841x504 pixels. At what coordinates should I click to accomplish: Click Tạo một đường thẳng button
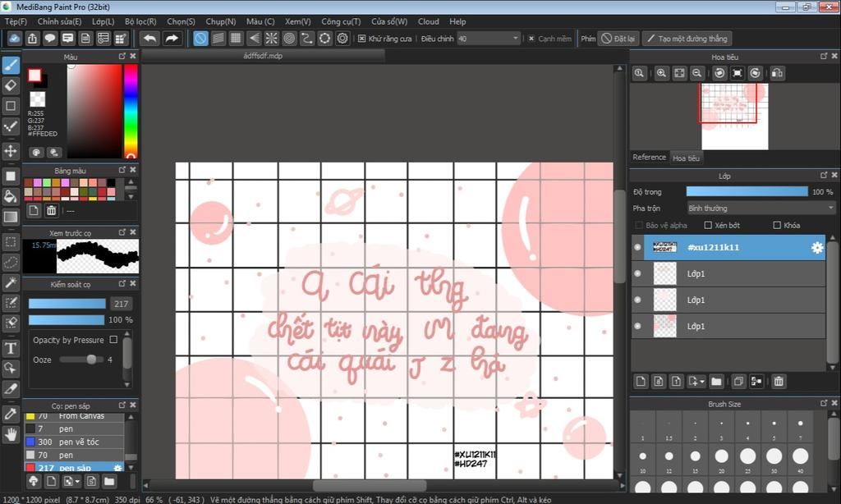[687, 39]
